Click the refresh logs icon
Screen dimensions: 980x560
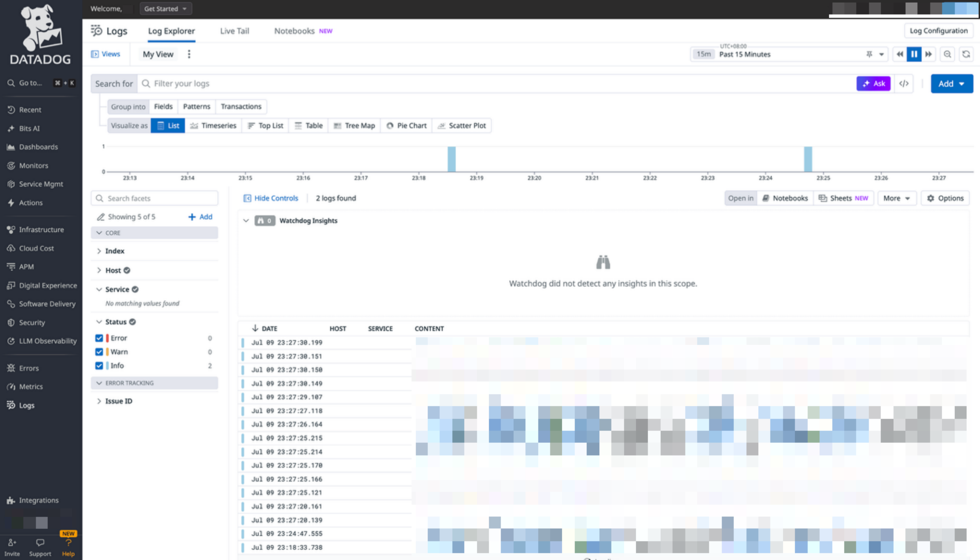coord(966,54)
